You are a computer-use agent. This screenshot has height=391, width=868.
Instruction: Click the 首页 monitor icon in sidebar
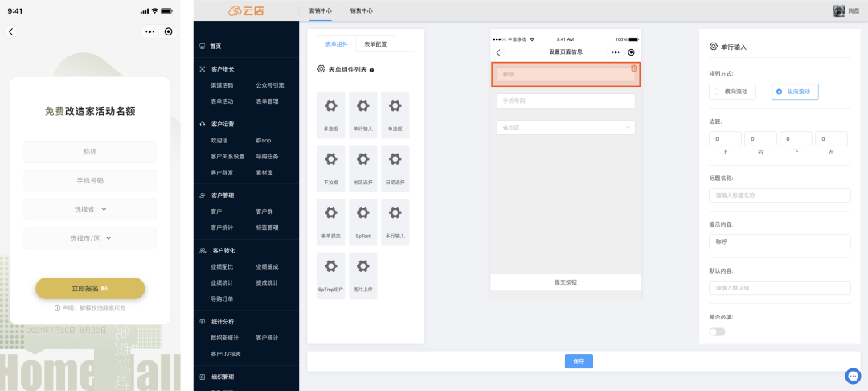(x=202, y=47)
